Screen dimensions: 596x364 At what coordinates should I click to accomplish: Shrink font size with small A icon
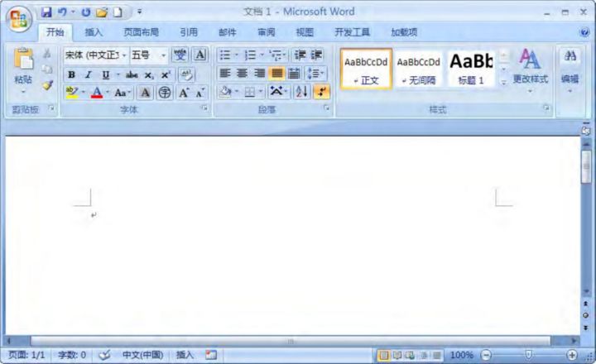200,93
